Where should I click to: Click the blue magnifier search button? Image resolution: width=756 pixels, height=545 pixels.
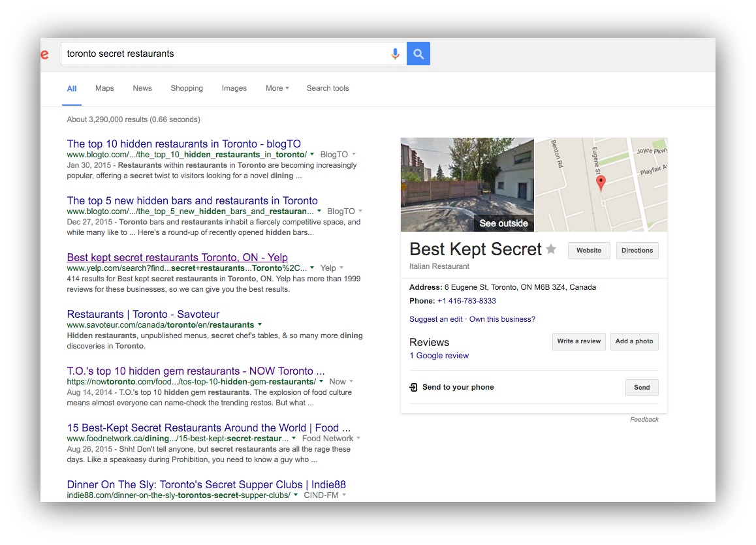click(x=418, y=54)
